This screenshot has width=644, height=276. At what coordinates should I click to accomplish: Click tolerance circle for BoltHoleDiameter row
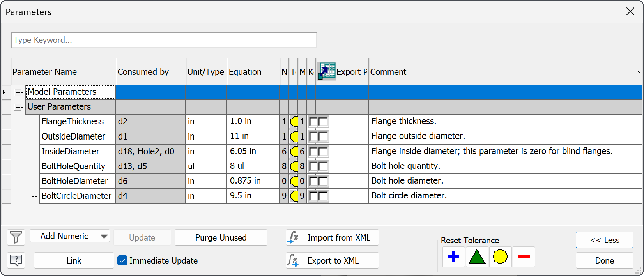point(294,181)
